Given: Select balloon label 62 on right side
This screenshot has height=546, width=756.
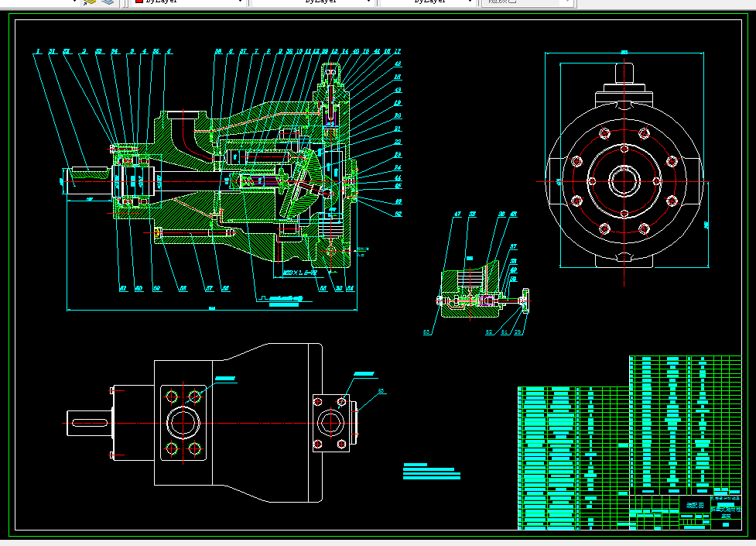Looking at the screenshot, I should click(399, 214).
